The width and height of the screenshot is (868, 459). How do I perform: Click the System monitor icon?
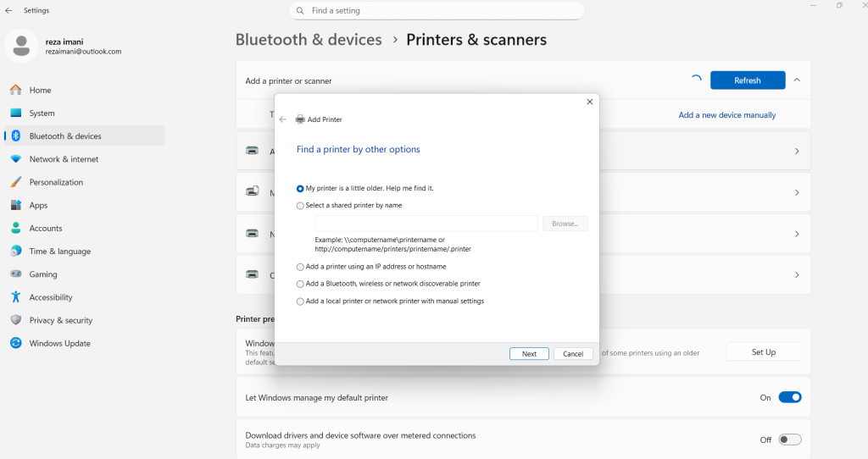click(16, 113)
